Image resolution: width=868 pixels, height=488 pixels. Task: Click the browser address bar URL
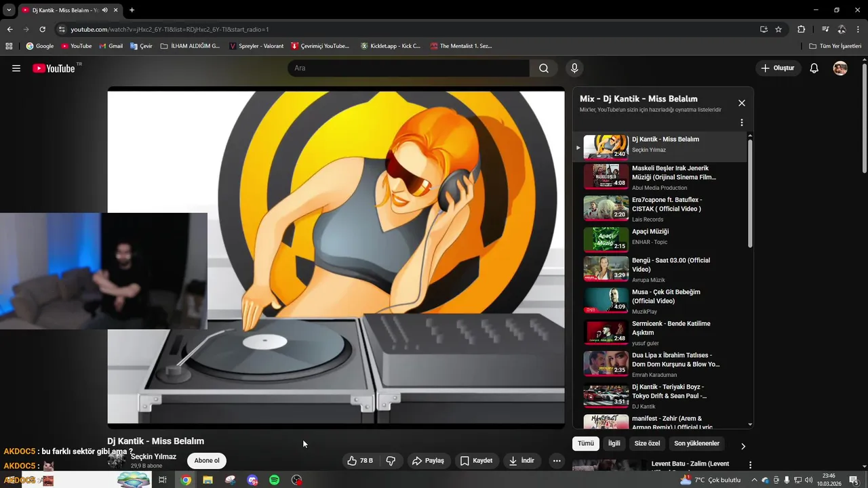pos(170,29)
